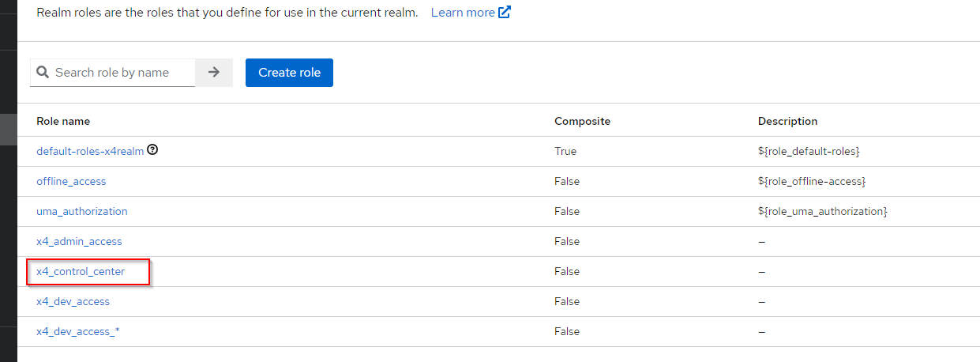This screenshot has width=980, height=362.
Task: Click the external link icon after Learn more
Action: [x=505, y=13]
